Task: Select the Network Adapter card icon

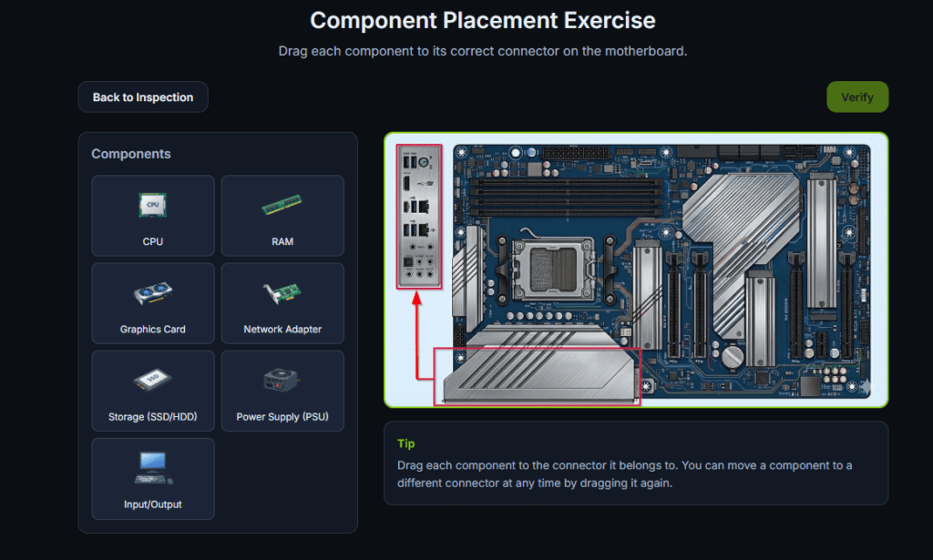Action: pos(282,294)
